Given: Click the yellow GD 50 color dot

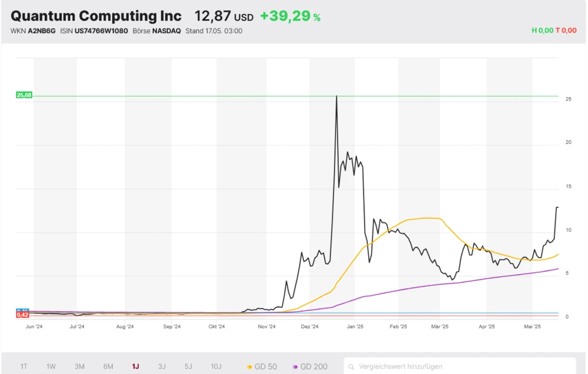Looking at the screenshot, I should pos(249,367).
